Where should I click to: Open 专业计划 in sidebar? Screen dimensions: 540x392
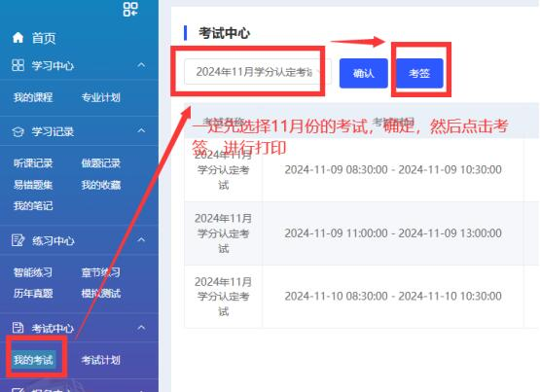(x=101, y=97)
